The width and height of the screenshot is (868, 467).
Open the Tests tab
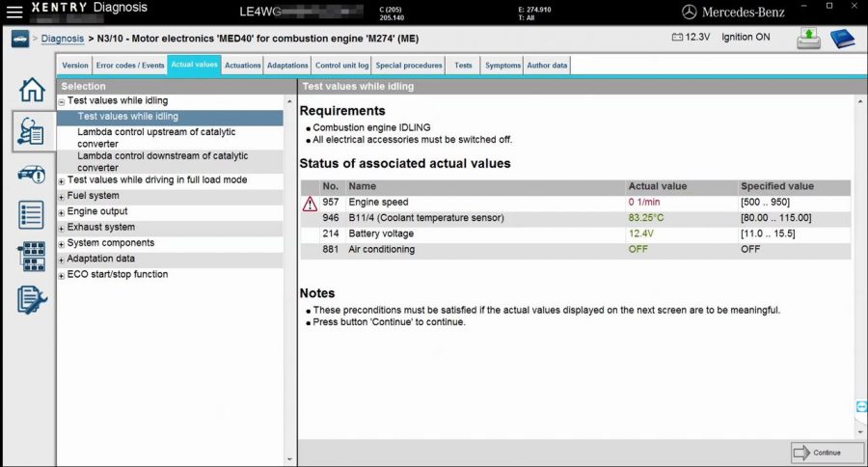tap(463, 66)
